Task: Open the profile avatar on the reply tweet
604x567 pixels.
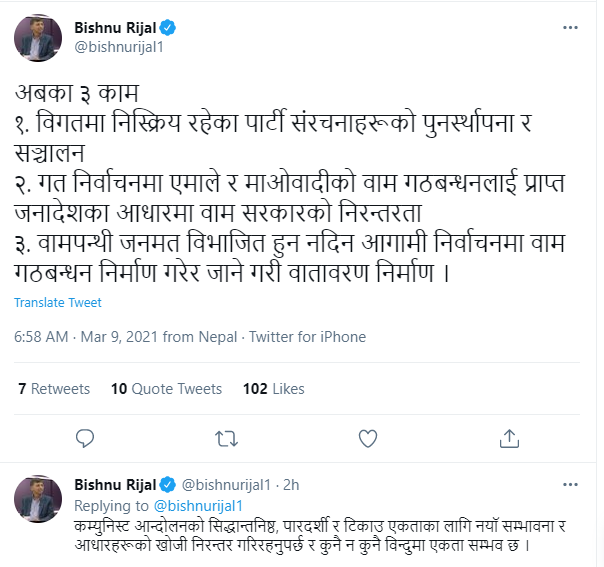Action: coord(39,499)
